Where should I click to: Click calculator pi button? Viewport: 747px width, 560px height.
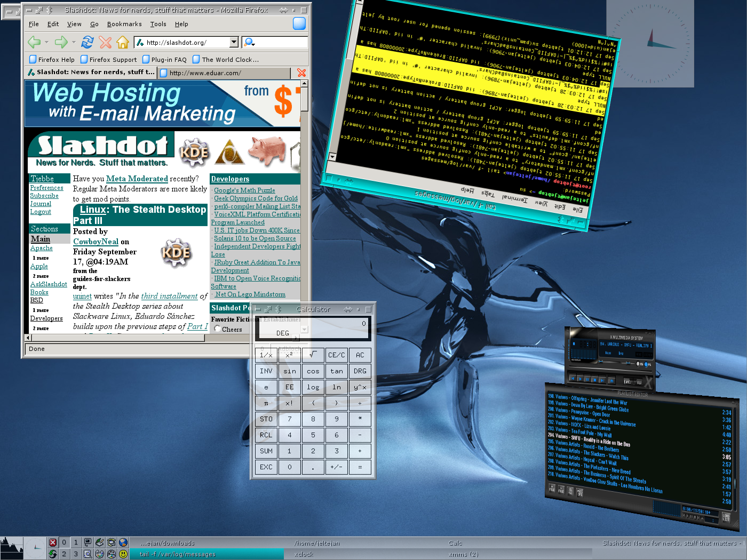pos(266,403)
